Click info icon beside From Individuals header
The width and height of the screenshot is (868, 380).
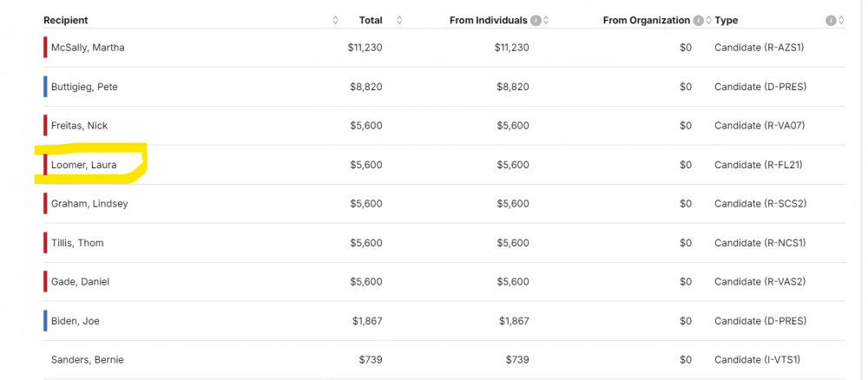tap(536, 20)
